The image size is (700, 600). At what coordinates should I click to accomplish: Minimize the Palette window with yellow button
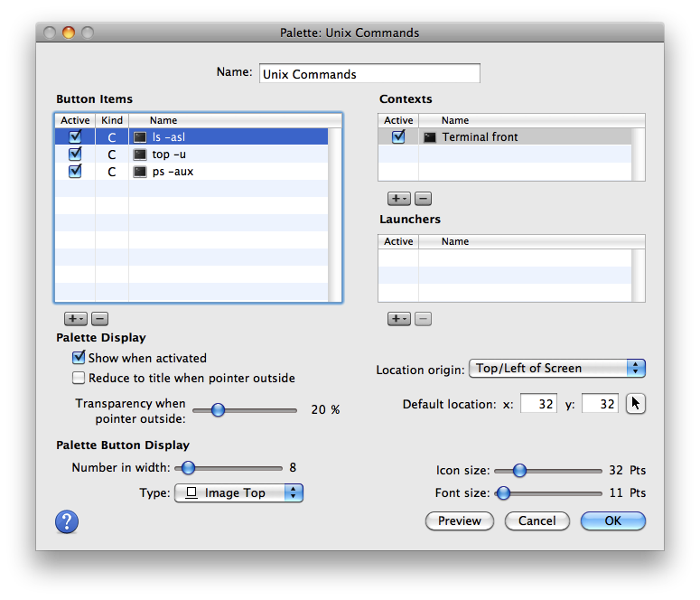pyautogui.click(x=69, y=33)
